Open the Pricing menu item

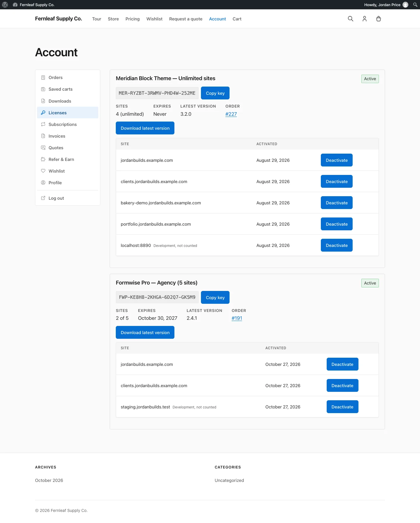132,19
